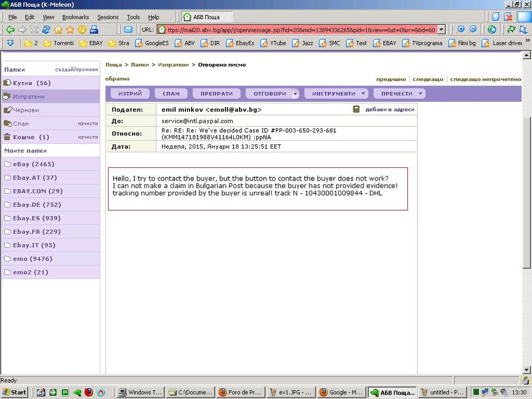Open the GoogleES bookmark
This screenshot has width=532, height=399.
(152, 43)
